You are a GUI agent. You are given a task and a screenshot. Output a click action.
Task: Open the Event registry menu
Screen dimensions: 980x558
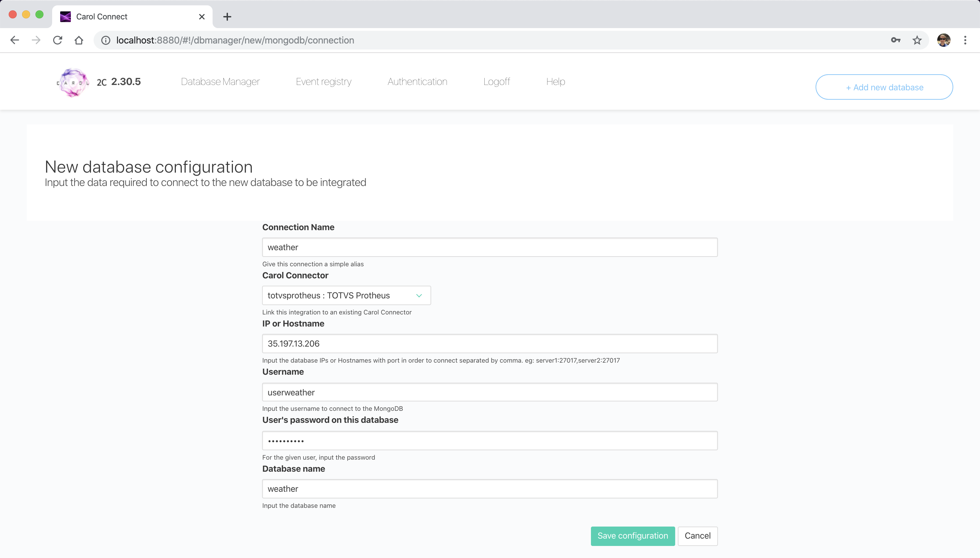click(x=324, y=82)
